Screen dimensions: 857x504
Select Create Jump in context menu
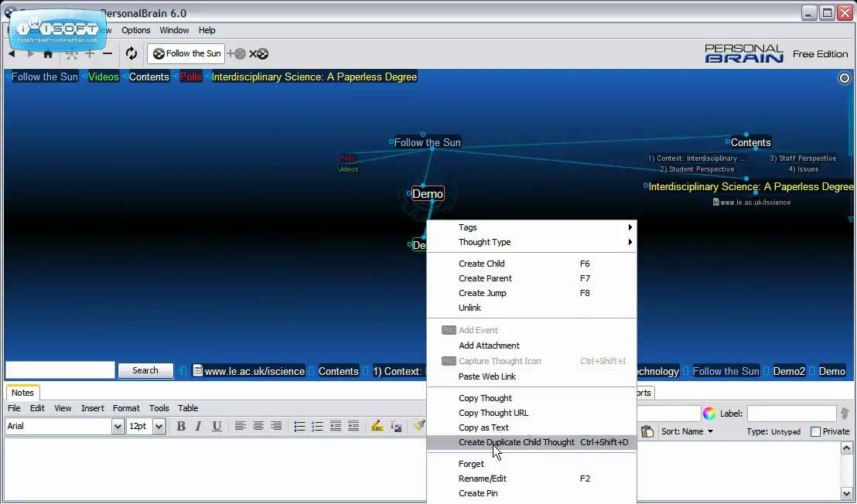point(531,293)
